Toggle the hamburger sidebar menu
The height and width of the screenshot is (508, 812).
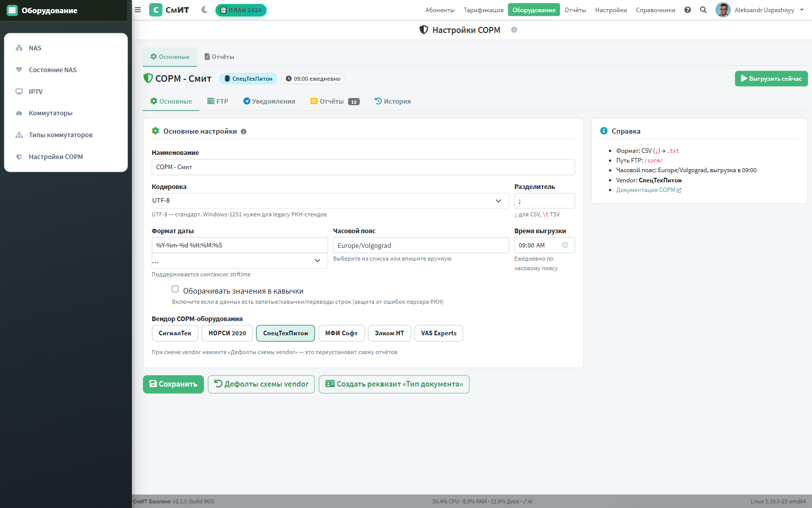(138, 10)
